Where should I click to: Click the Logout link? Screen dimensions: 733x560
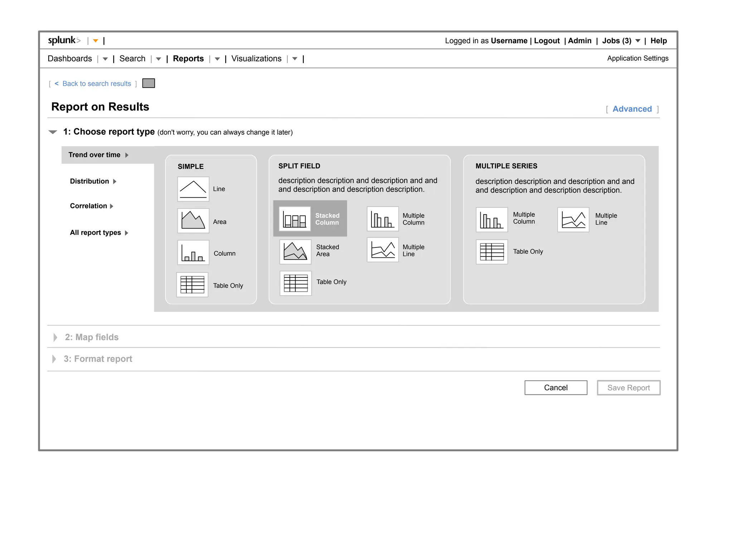tap(547, 41)
